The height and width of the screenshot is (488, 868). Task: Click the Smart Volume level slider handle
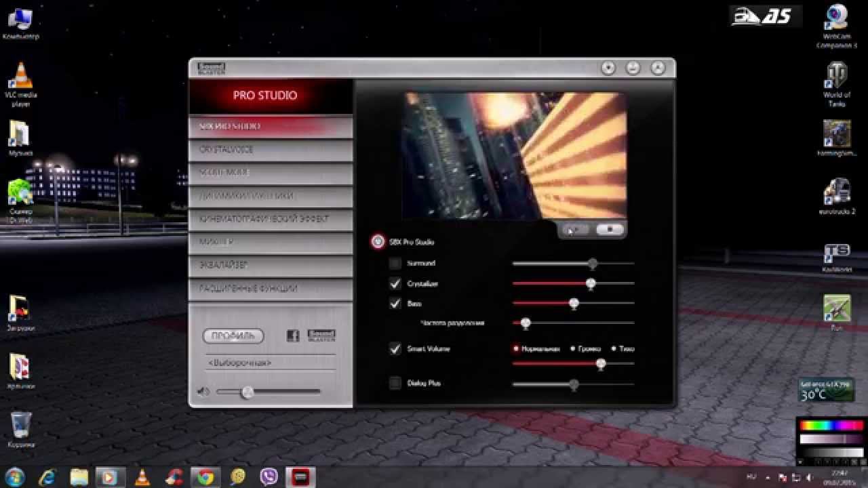601,364
